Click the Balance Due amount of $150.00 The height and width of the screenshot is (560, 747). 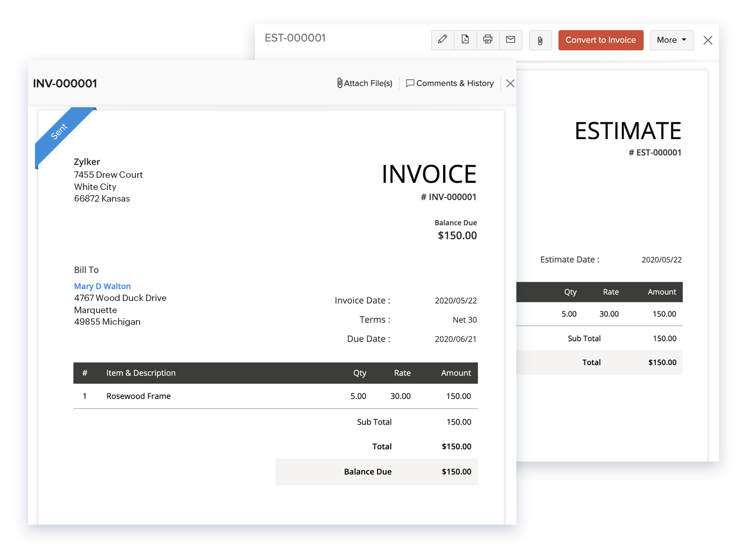point(457,471)
